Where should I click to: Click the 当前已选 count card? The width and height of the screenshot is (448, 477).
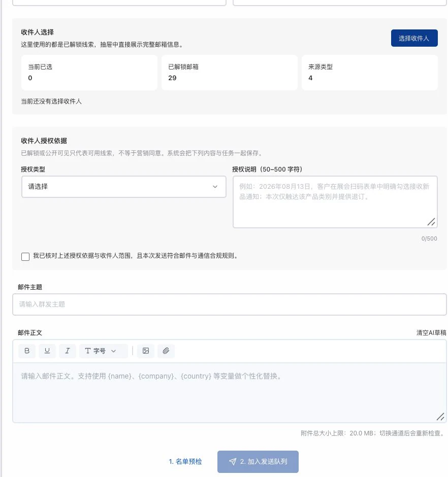click(x=89, y=73)
